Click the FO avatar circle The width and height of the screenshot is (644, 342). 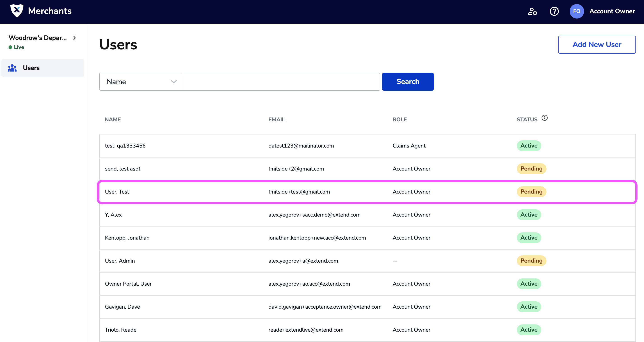click(x=576, y=11)
